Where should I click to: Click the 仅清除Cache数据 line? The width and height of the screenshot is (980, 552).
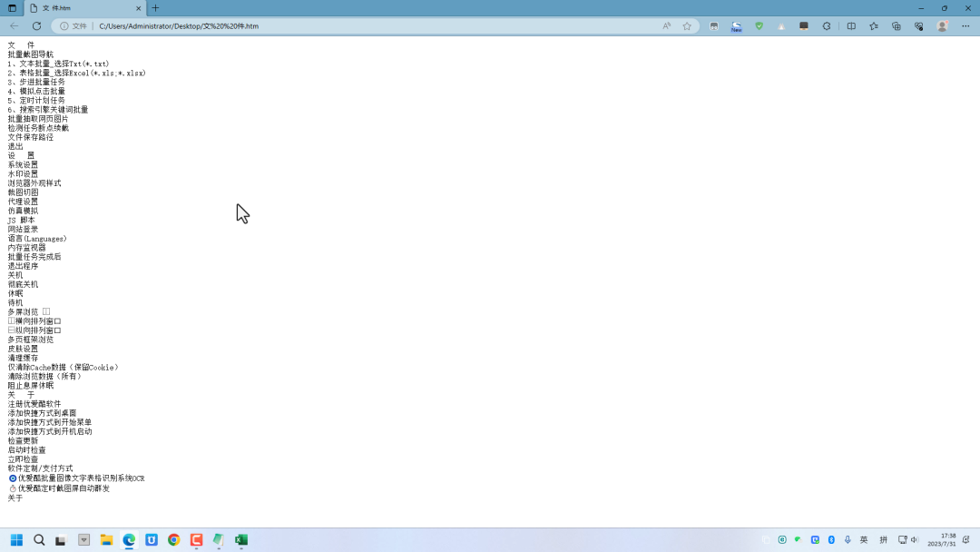pos(64,367)
